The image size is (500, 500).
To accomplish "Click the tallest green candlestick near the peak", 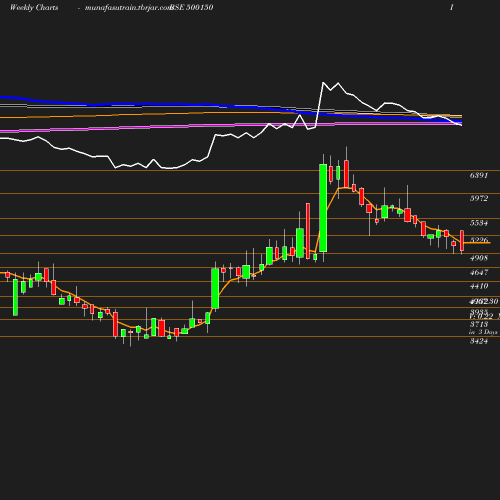I will click(x=323, y=208).
